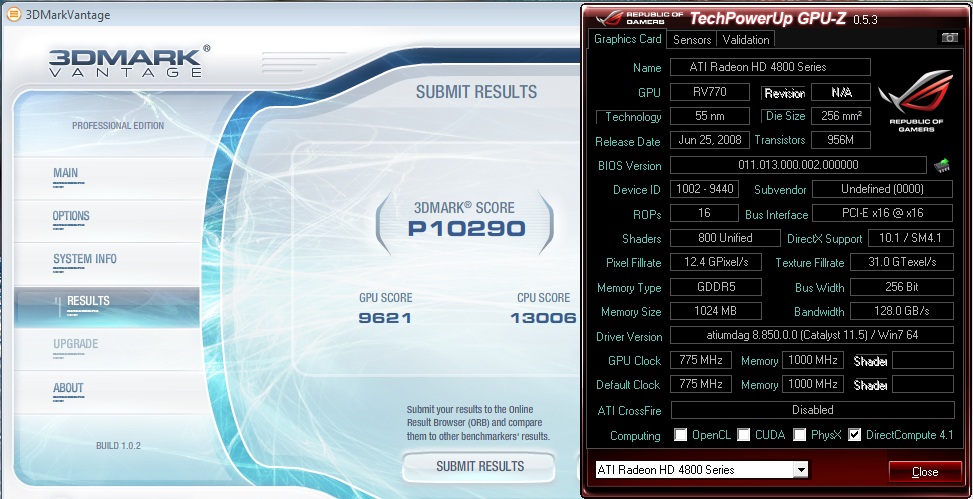Check the PhysX checkbox

coord(799,434)
